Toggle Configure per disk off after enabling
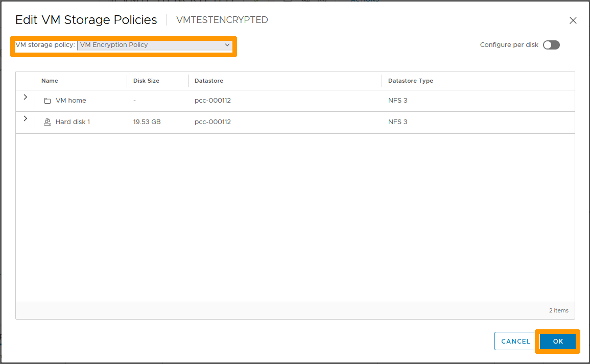Image resolution: width=590 pixels, height=364 pixels. coord(551,45)
